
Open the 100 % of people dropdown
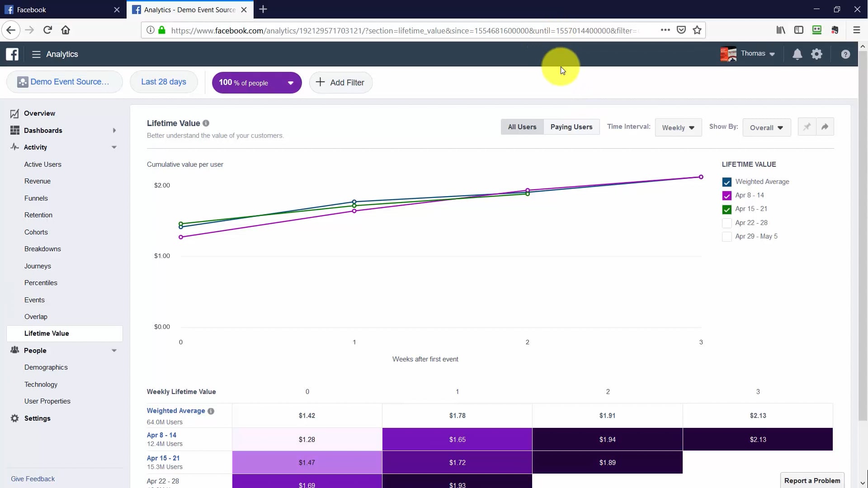pos(256,83)
